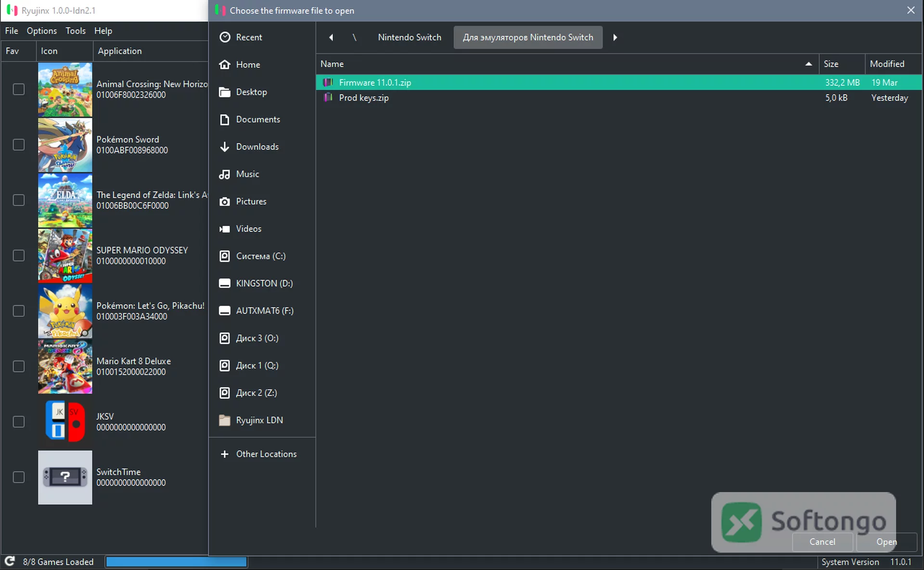924x570 pixels.
Task: Click the Pokémon Let's Go Pikachu thumbnail
Action: click(65, 311)
